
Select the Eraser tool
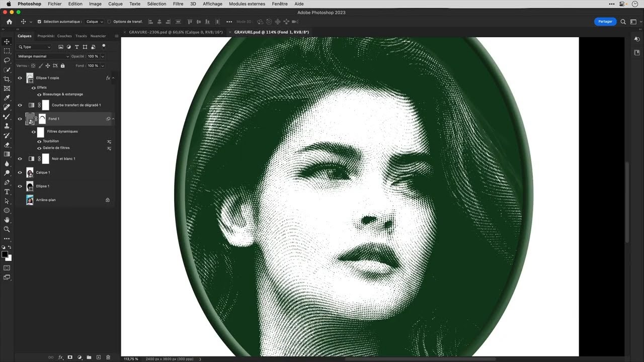(x=7, y=145)
